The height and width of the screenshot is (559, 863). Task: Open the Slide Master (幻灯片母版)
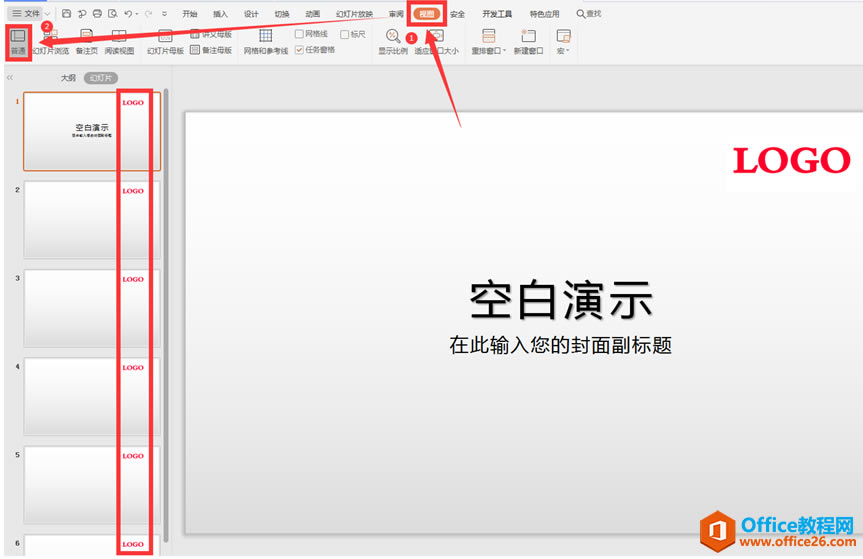165,42
